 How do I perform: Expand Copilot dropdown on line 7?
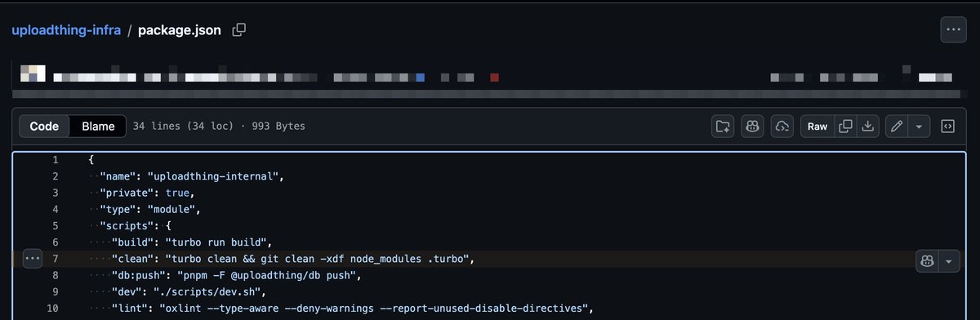tap(949, 260)
